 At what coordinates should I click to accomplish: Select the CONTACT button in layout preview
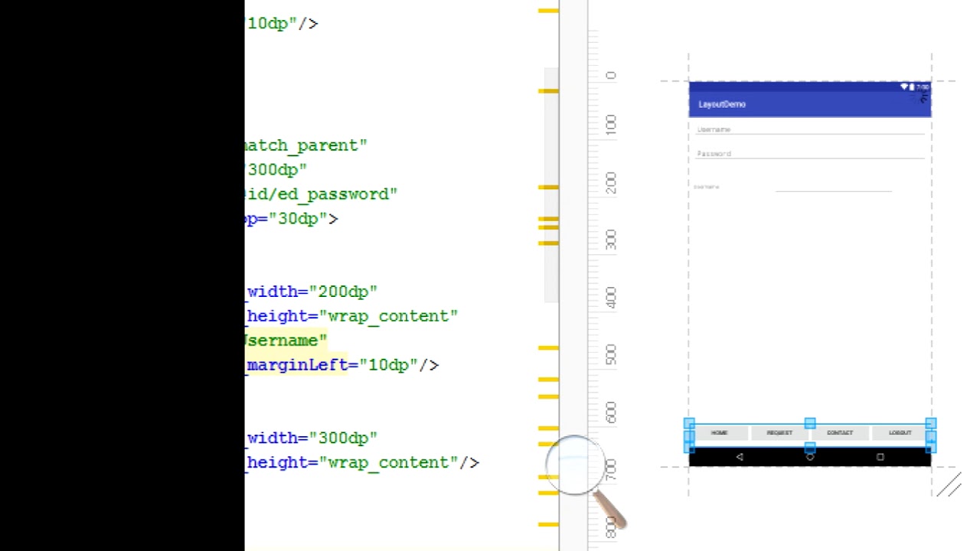[x=840, y=433]
